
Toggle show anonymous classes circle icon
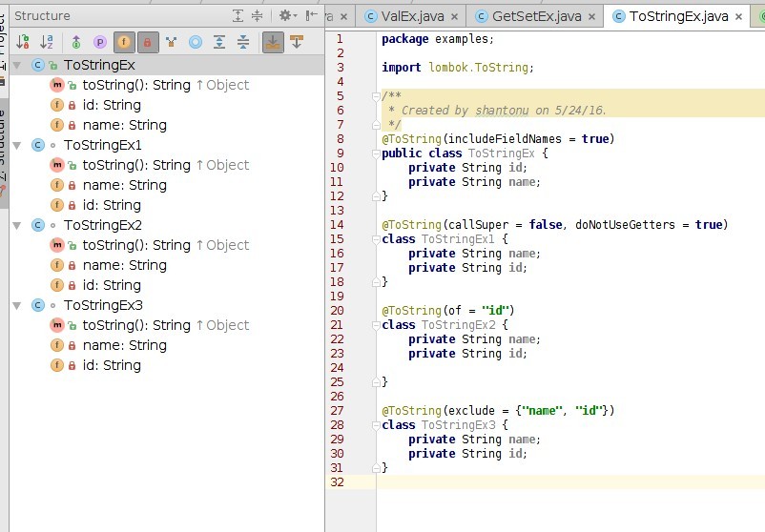pyautogui.click(x=196, y=42)
